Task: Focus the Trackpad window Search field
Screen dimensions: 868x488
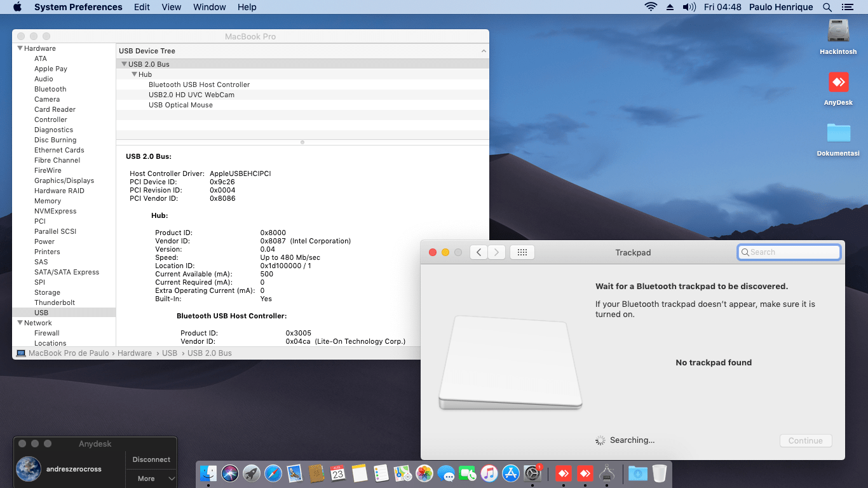Action: (789, 252)
